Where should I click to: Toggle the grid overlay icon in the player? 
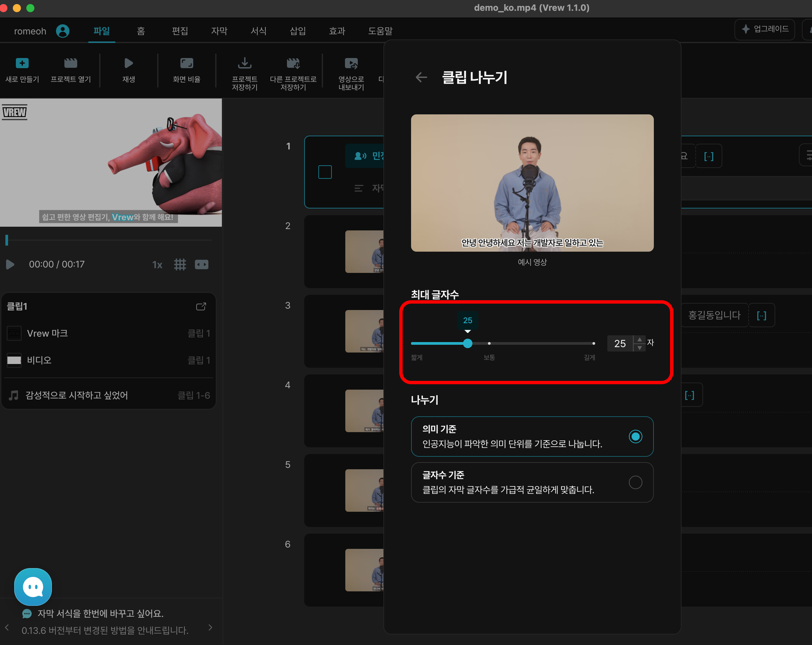click(x=180, y=264)
